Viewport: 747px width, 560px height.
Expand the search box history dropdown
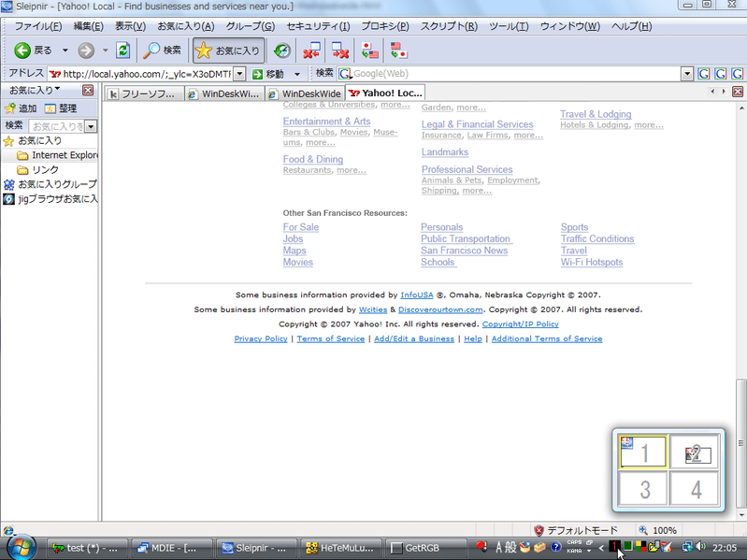pyautogui.click(x=687, y=74)
